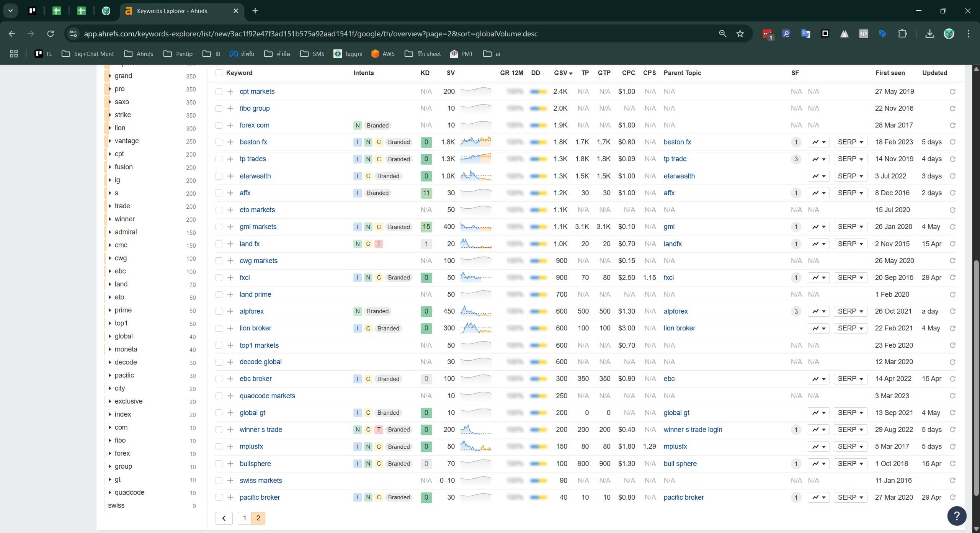Screen dimensions: 980x533
Task: Go to results page 1
Action: (245, 518)
